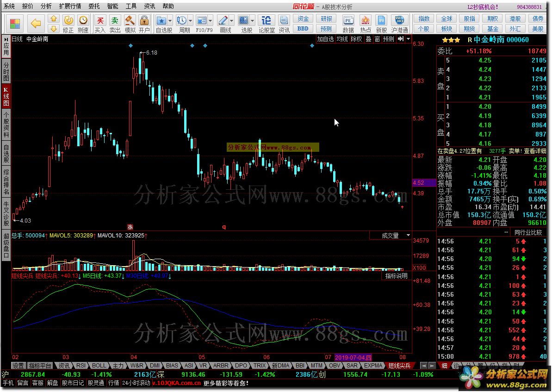Click the yellow back arrow icon
This screenshot has height=392, width=552.
pos(36,24)
